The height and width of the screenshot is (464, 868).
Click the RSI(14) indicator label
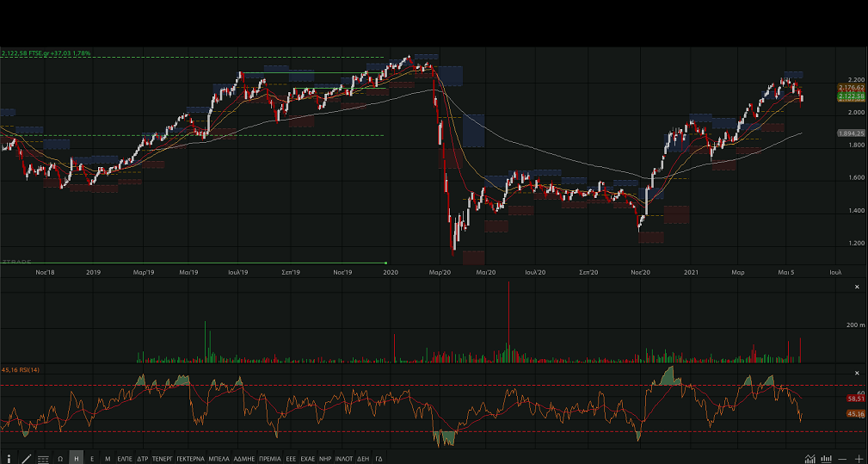coord(21,369)
